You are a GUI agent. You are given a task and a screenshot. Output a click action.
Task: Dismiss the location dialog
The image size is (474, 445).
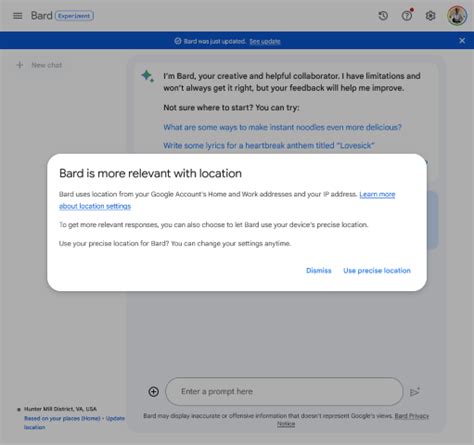(x=319, y=270)
